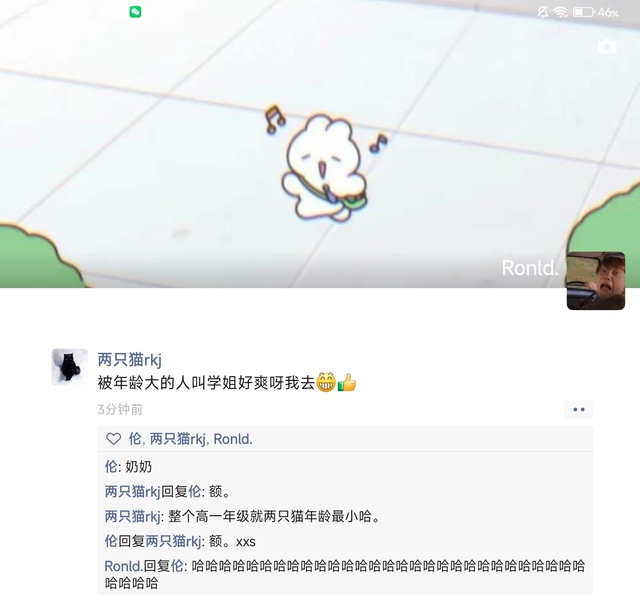Open the WeChat notification icon in status bar
640x603 pixels.
point(136,12)
